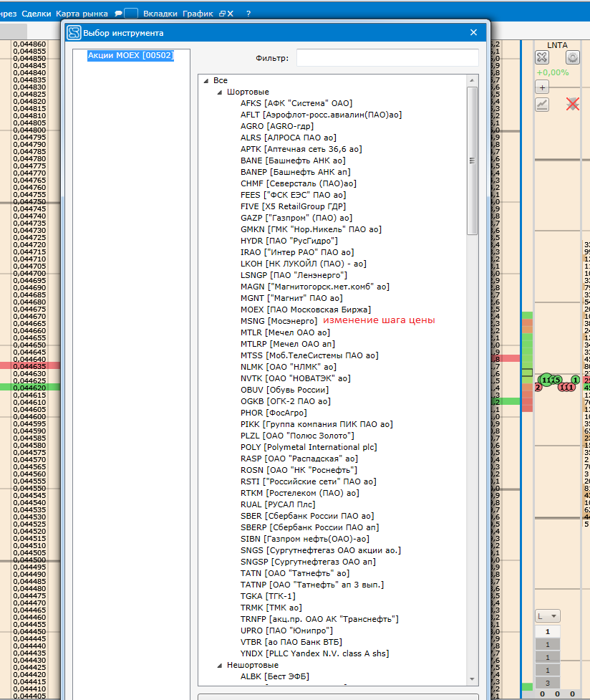This screenshot has height=700, width=590.
Task: Collapse the Нешортовые group
Action: click(x=220, y=666)
